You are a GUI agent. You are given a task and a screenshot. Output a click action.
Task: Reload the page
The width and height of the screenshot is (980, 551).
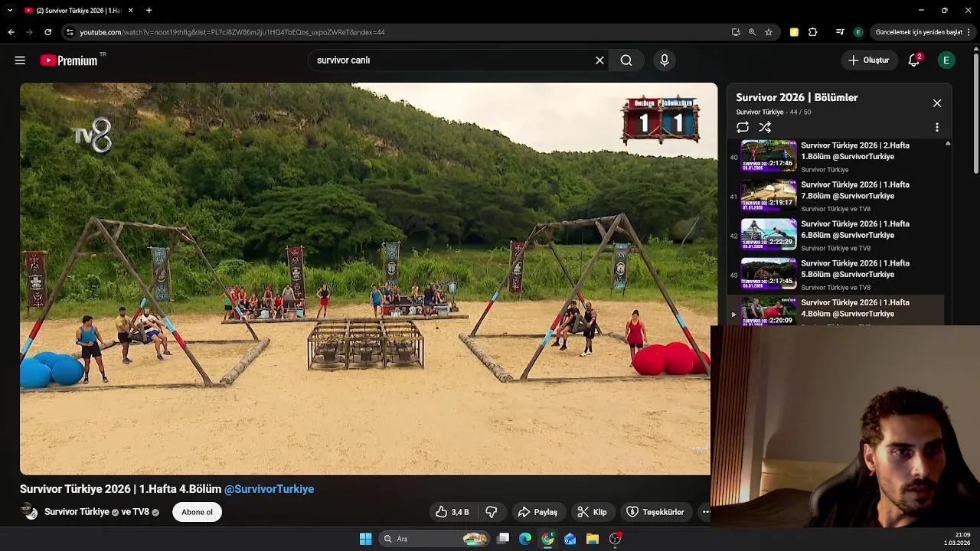[47, 32]
